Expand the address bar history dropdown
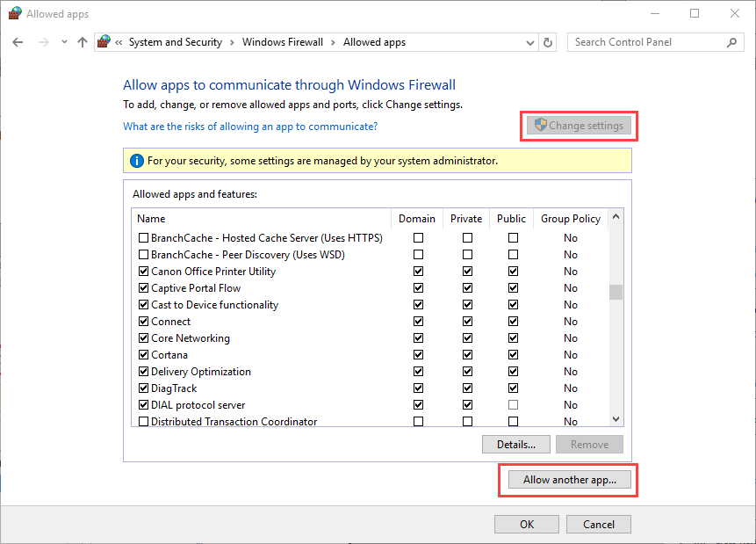Viewport: 756px width, 544px height. tap(530, 42)
